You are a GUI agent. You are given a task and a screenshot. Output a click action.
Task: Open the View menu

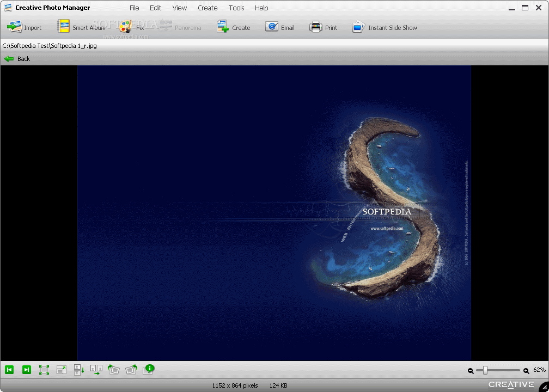point(180,8)
